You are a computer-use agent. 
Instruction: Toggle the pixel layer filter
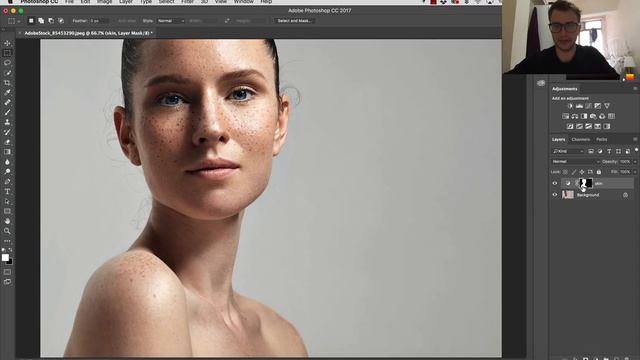pyautogui.click(x=591, y=151)
